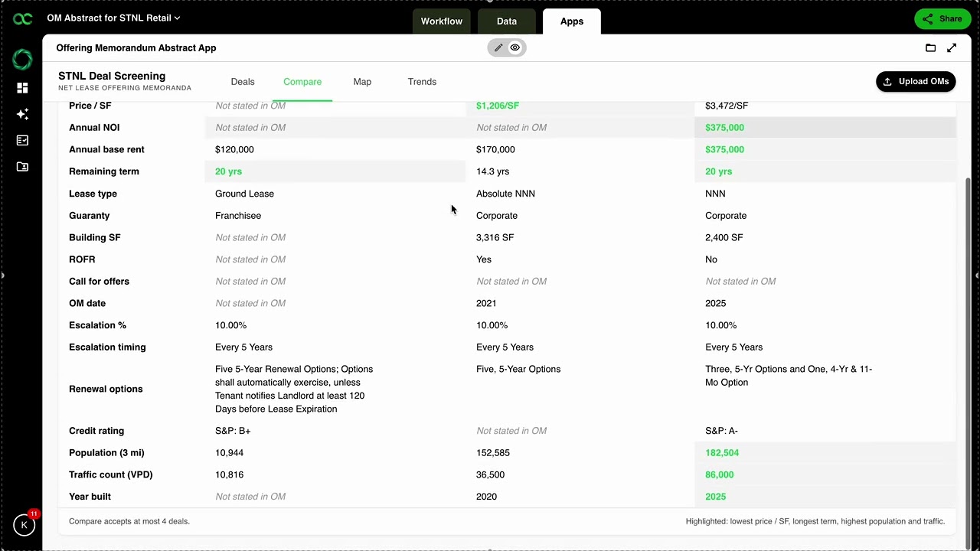Open the AI sparkles icon in sidebar
This screenshot has width=980, height=551.
point(22,114)
